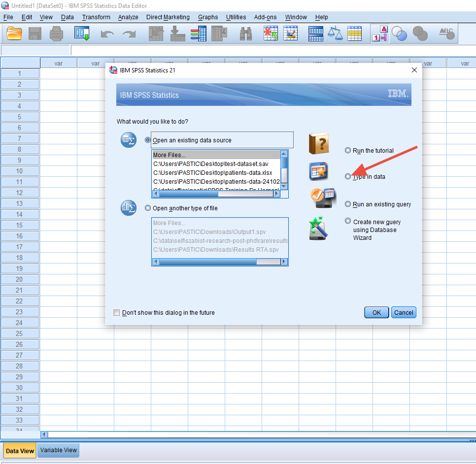This screenshot has width=476, height=464.
Task: Click the OK button
Action: coord(376,313)
